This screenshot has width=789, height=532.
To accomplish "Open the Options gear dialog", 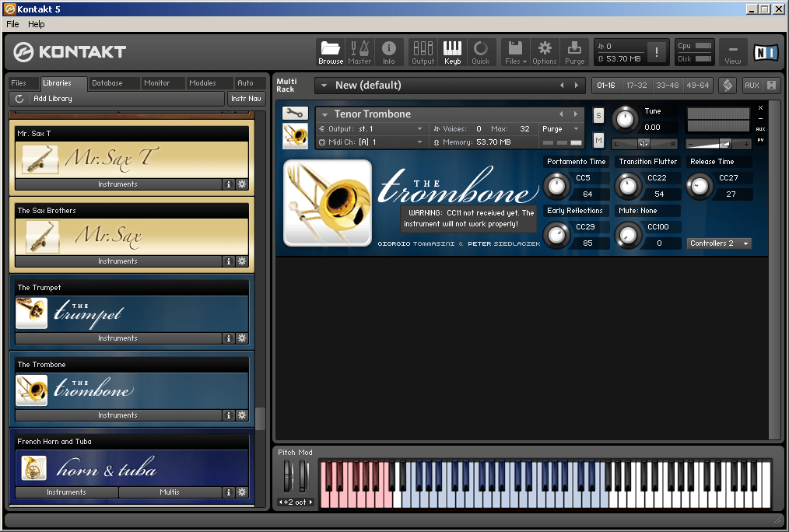I will pos(545,52).
